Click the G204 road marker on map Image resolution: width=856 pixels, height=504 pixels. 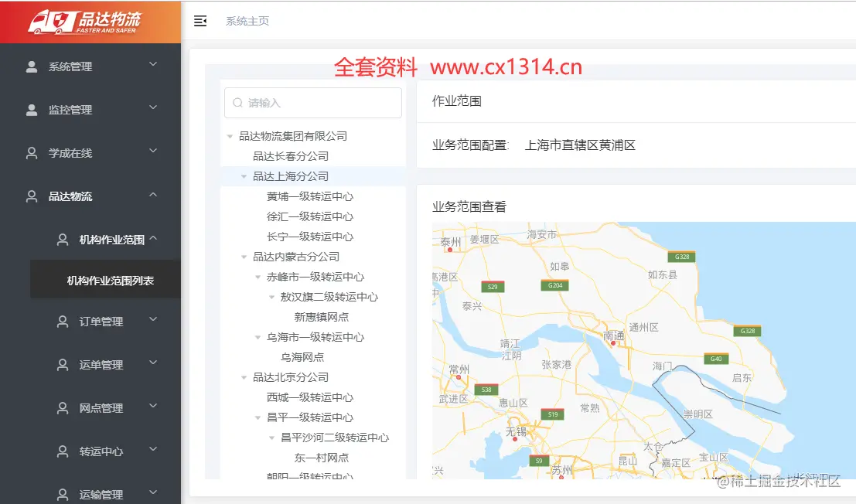[555, 285]
